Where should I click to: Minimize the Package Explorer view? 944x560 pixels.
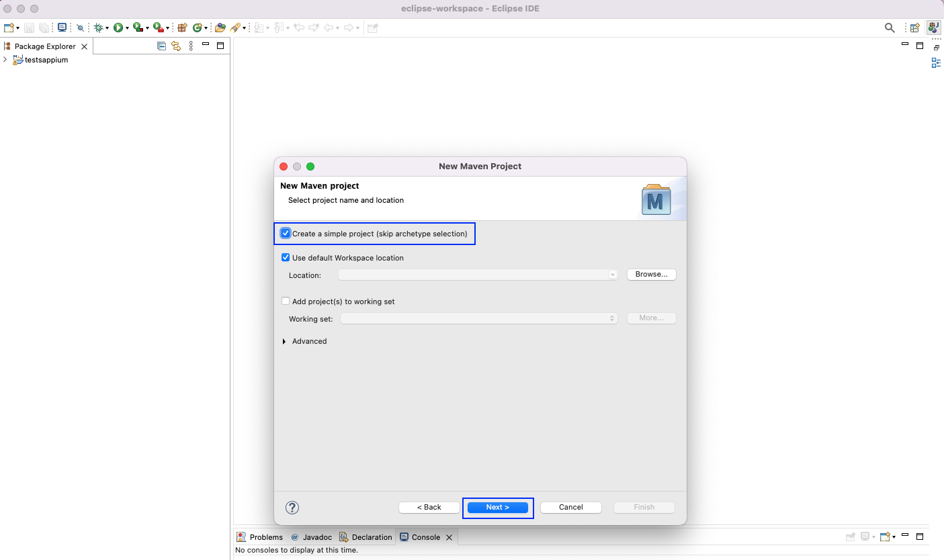coord(206,44)
